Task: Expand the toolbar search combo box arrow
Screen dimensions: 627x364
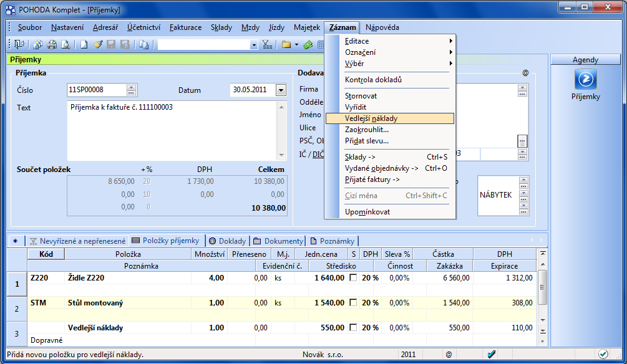Action: (x=254, y=45)
